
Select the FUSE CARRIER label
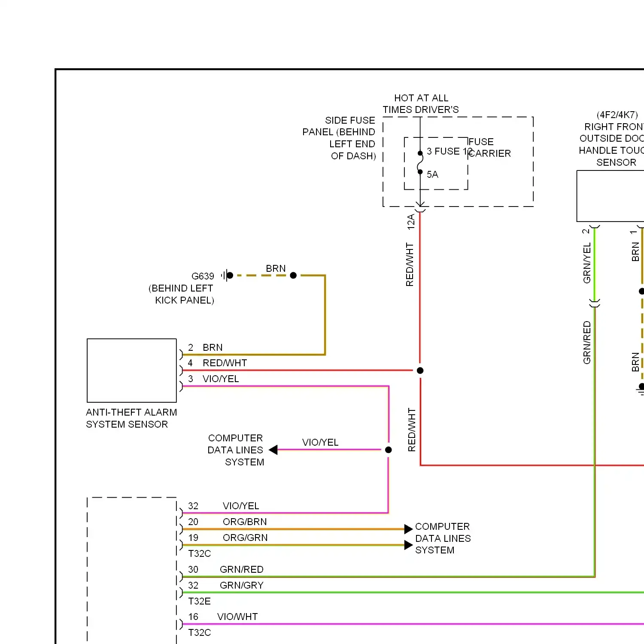pos(489,147)
